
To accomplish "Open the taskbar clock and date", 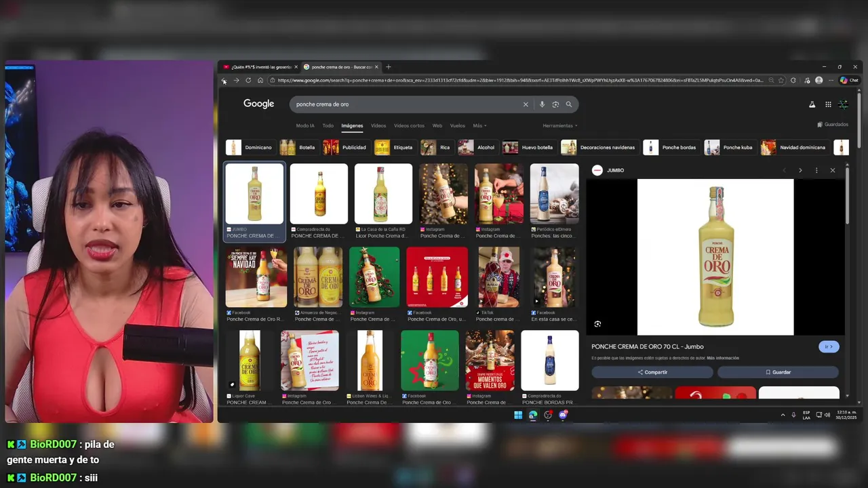I will coord(846,415).
